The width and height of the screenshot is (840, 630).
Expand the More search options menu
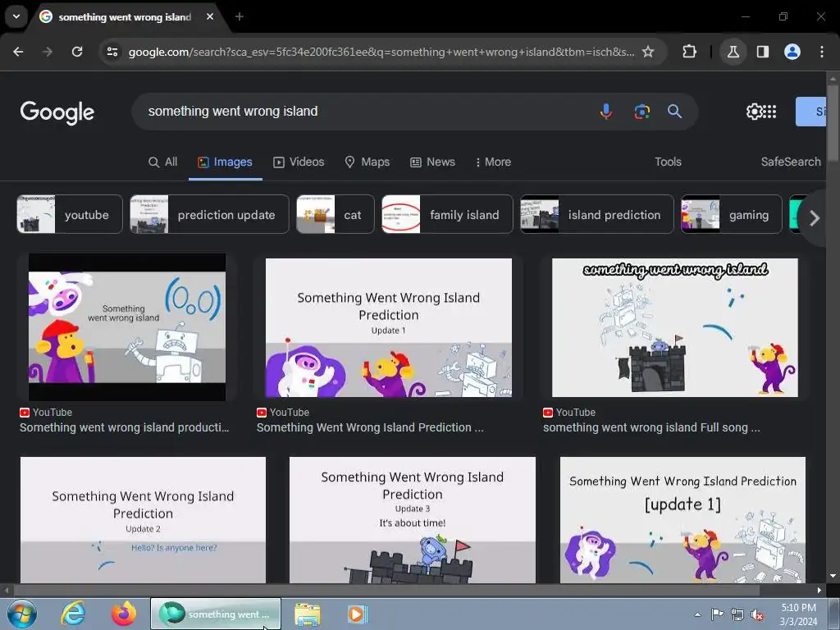[493, 162]
